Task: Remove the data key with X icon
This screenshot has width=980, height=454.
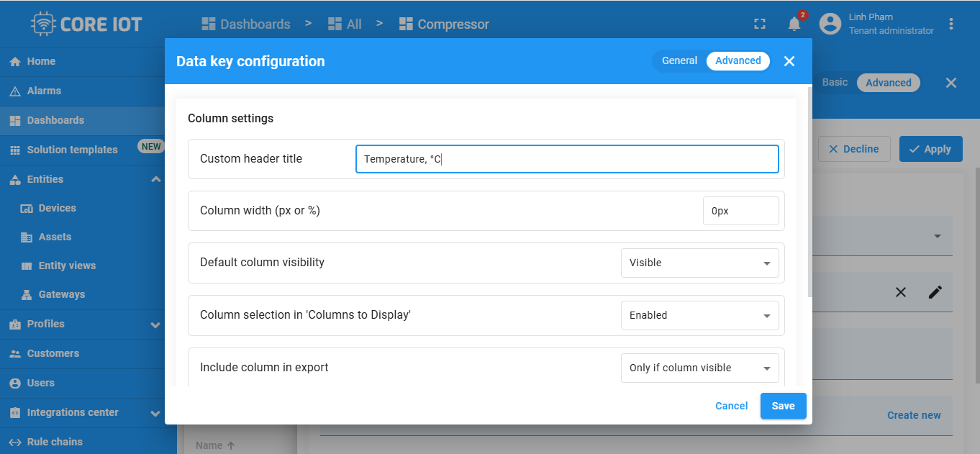Action: tap(901, 292)
